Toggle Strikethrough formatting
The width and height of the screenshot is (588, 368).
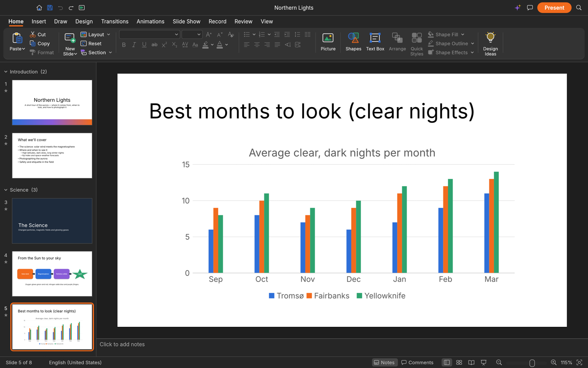(154, 45)
